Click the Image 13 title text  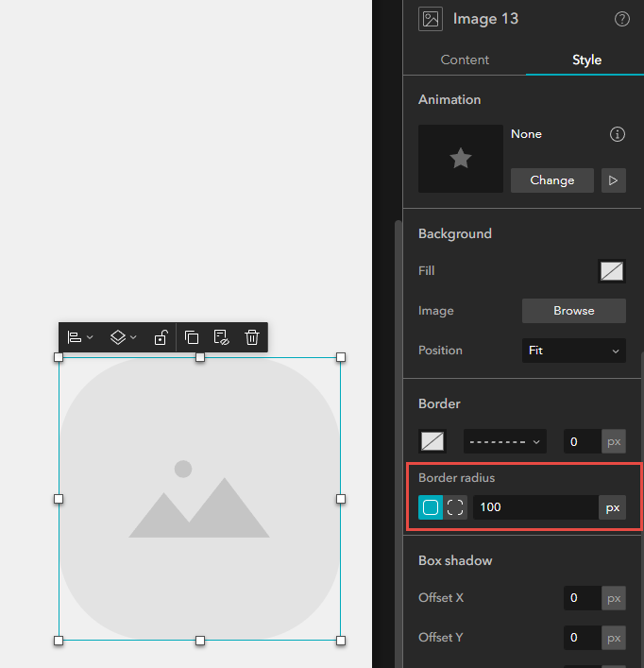tap(485, 19)
